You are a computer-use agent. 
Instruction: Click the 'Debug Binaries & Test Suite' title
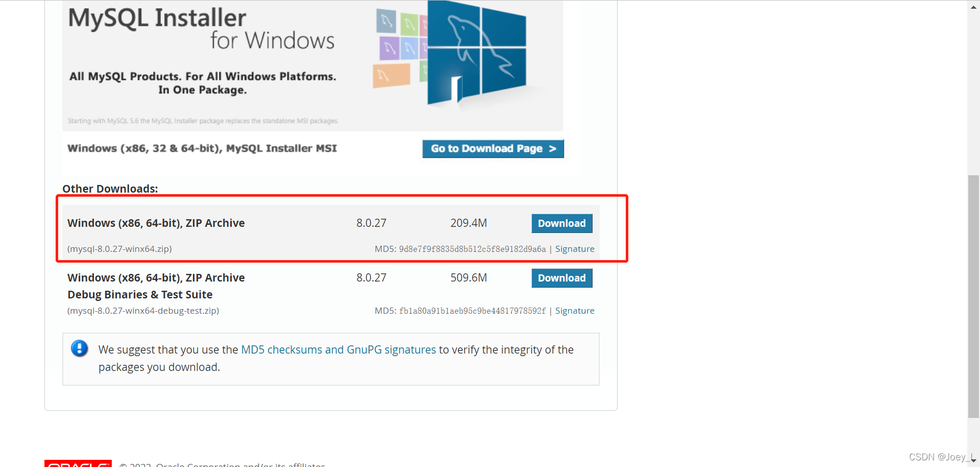[140, 294]
